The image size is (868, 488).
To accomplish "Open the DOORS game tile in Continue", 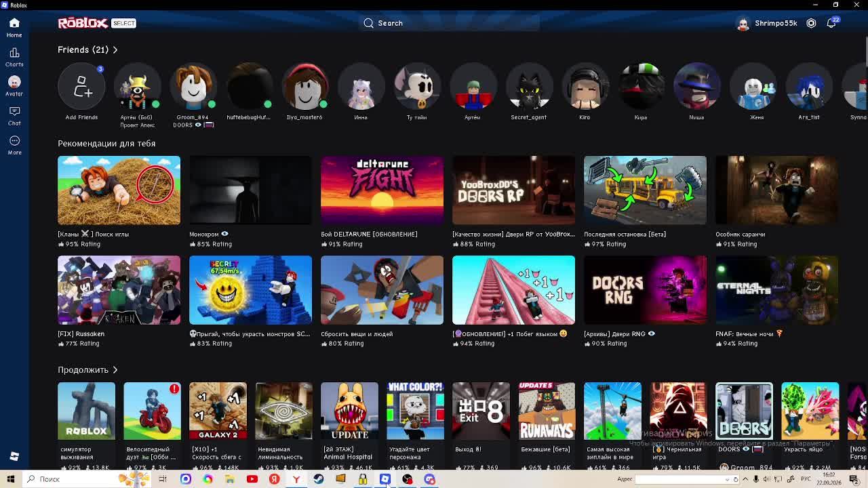I will coord(744,411).
